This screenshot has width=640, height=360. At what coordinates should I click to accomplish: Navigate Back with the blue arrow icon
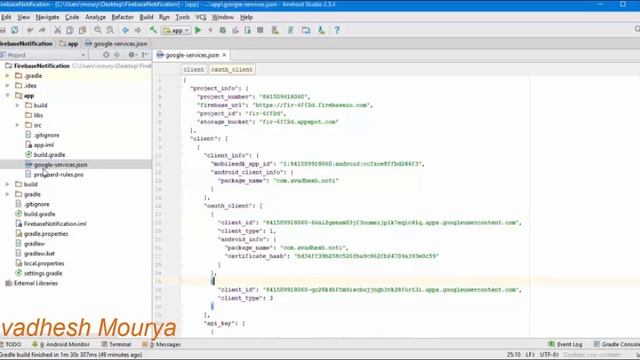click(126, 30)
